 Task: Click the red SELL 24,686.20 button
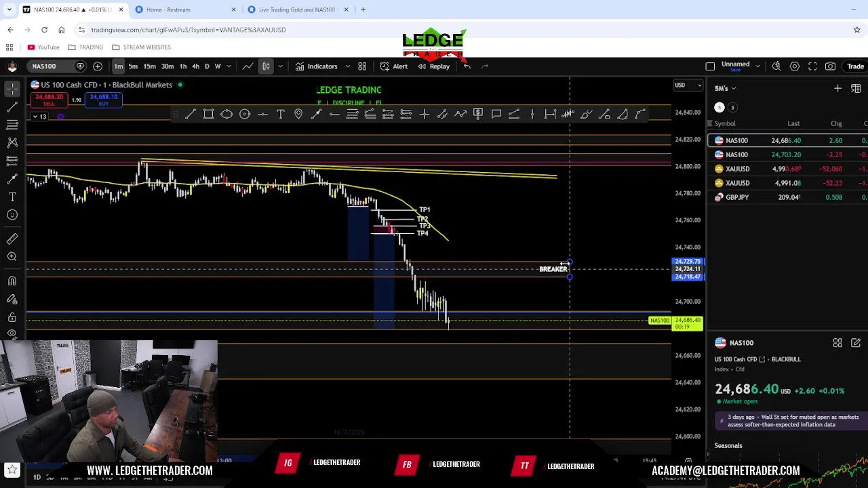coord(49,100)
